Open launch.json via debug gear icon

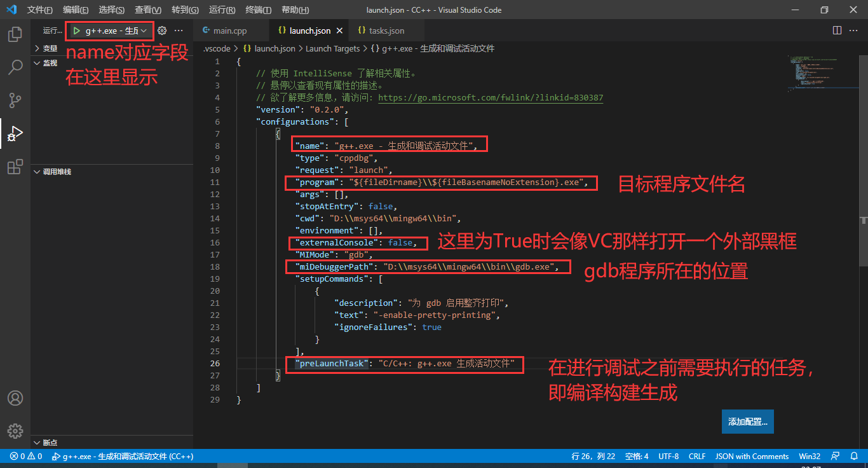click(x=162, y=31)
